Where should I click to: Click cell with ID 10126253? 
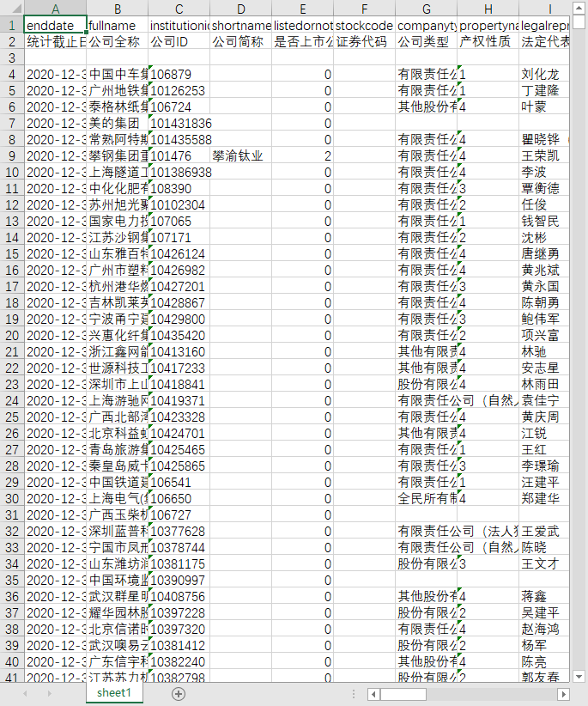(179, 90)
